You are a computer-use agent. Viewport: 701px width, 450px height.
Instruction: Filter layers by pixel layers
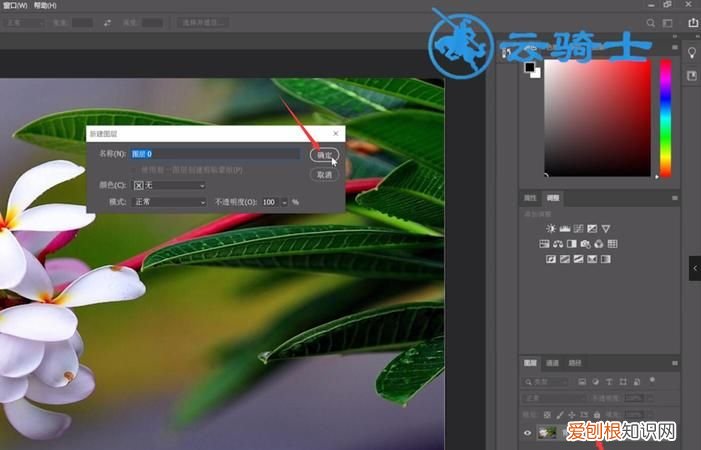click(582, 382)
